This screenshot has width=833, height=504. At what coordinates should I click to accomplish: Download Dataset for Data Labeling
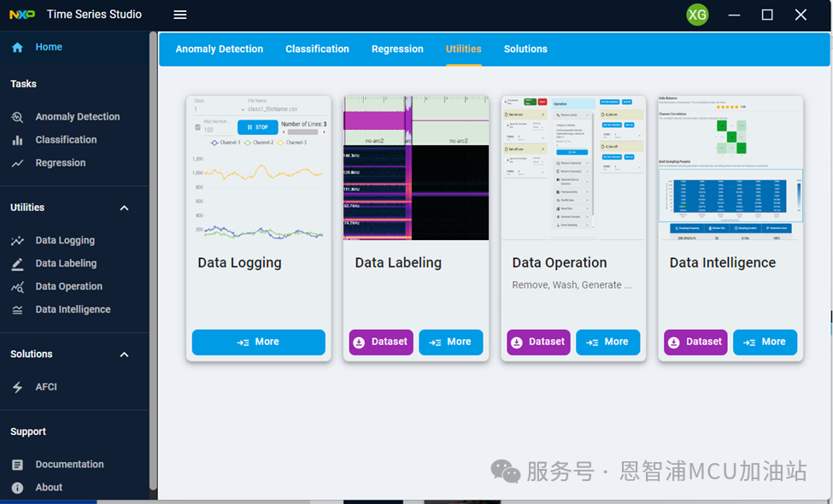point(381,342)
